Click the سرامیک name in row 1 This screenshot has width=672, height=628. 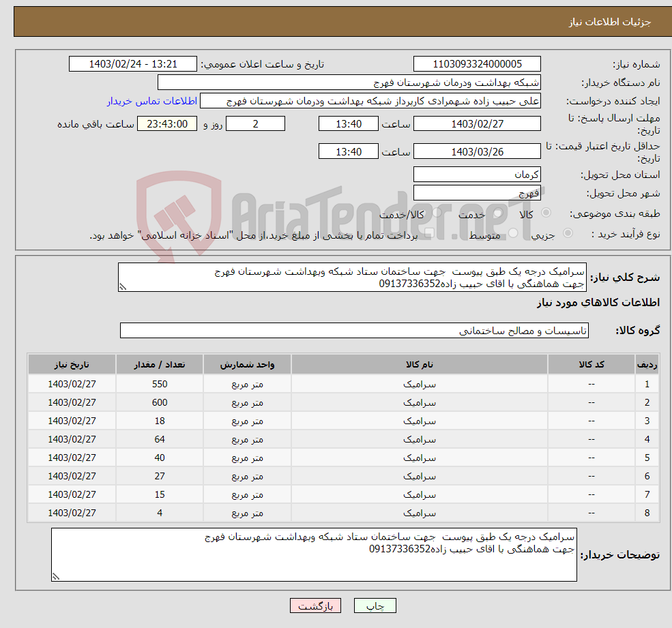pos(420,385)
